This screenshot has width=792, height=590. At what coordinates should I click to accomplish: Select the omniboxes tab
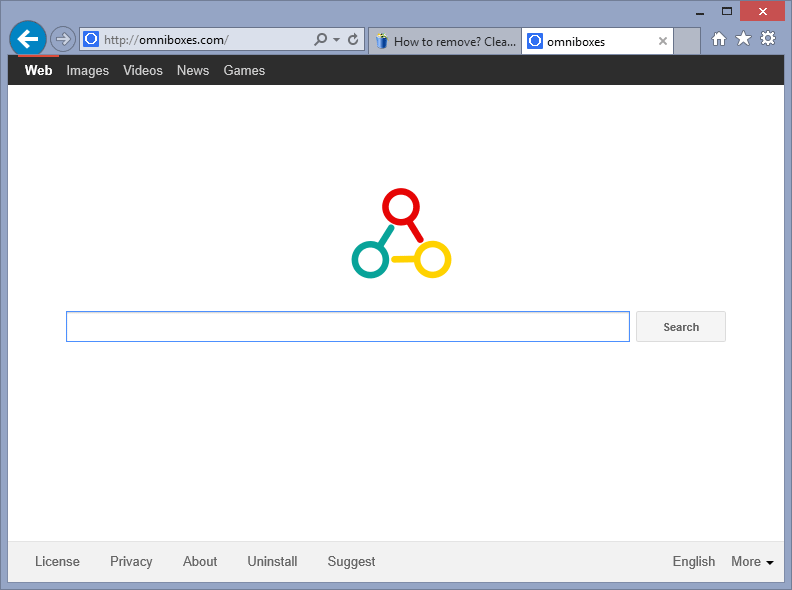click(x=597, y=41)
